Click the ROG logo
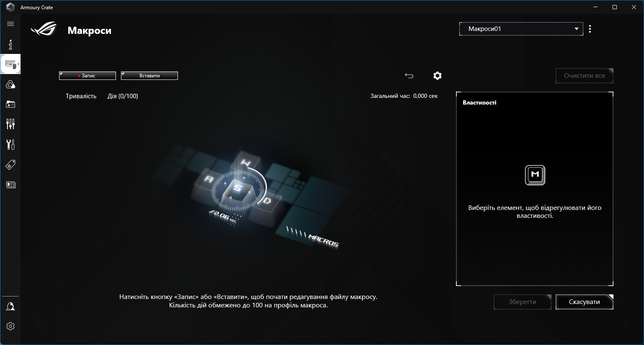644x345 pixels. [44, 29]
